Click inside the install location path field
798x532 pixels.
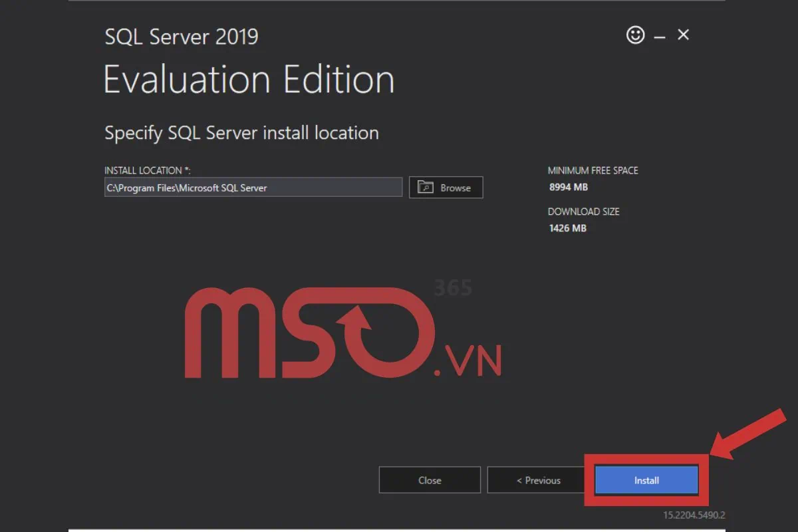click(253, 188)
